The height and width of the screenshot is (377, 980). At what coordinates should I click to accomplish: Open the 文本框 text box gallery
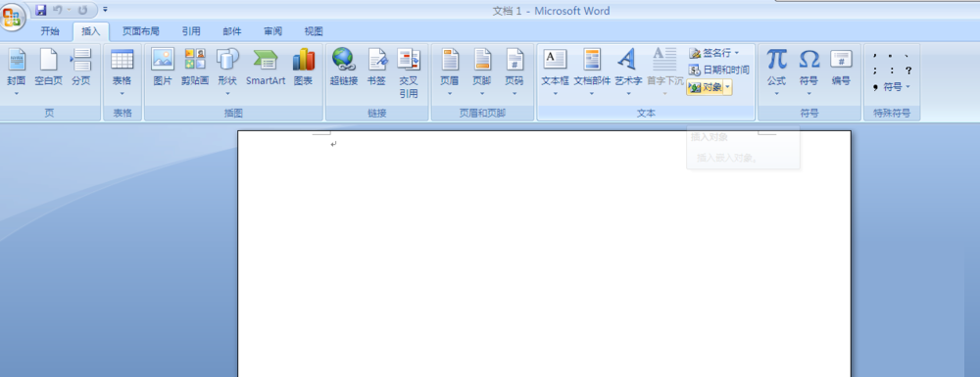(x=555, y=72)
